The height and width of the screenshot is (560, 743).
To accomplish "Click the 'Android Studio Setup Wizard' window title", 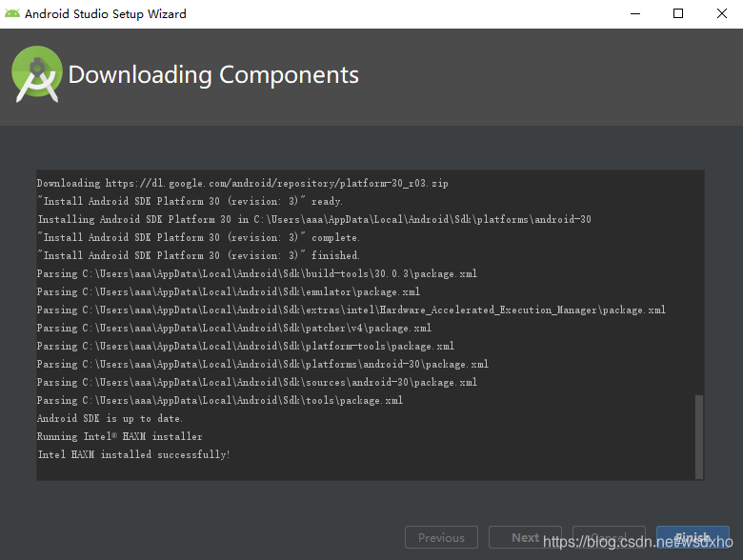I will tap(106, 13).
